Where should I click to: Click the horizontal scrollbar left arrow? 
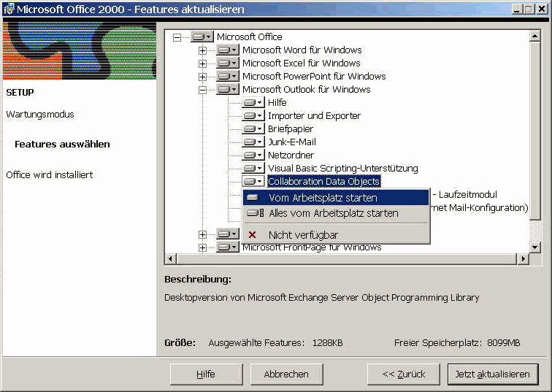(170, 259)
